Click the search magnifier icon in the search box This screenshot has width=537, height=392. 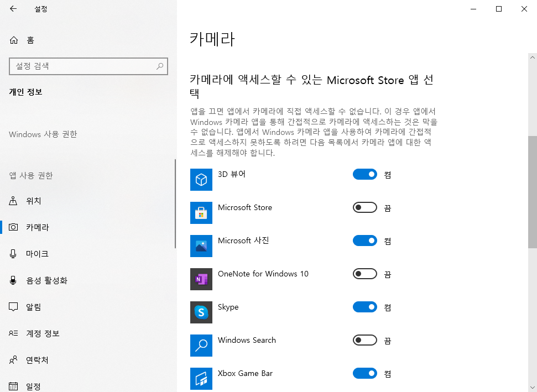pos(160,66)
